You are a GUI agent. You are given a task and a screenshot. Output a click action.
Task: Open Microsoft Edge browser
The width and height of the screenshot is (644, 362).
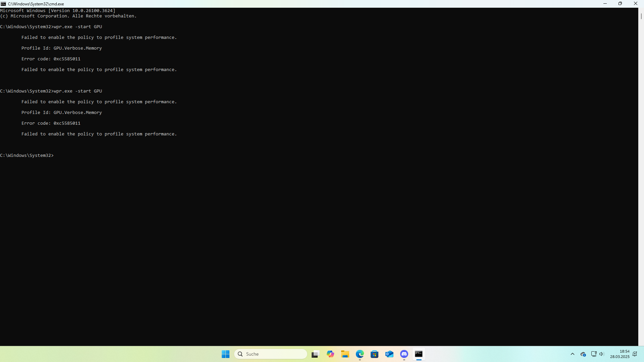pyautogui.click(x=360, y=354)
